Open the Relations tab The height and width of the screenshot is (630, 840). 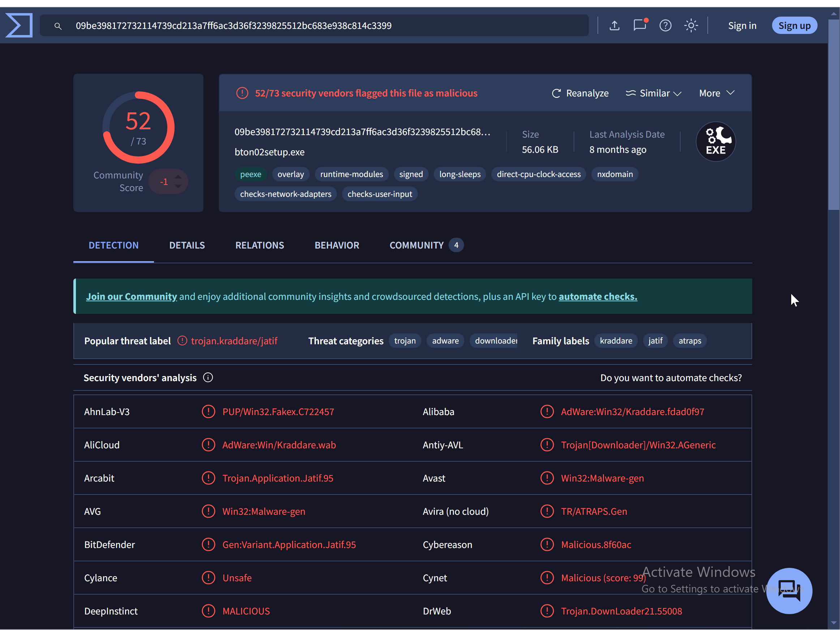(x=260, y=245)
